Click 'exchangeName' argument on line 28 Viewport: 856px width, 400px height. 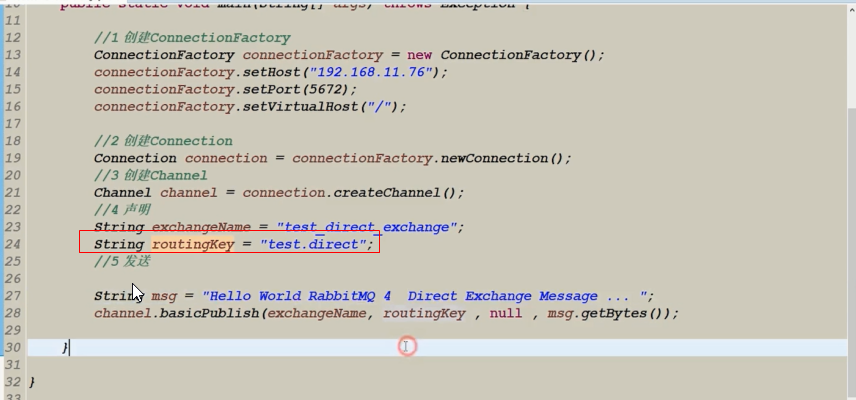317,314
